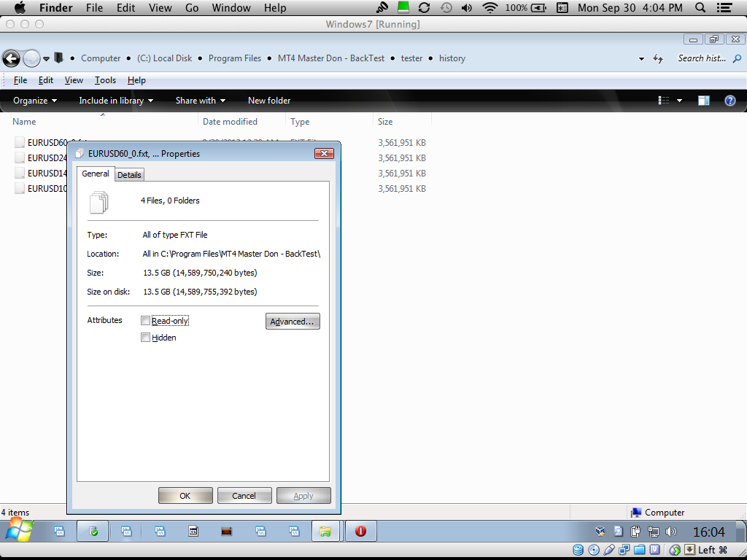
Task: Open Advanced attributes dialog
Action: coord(293,322)
